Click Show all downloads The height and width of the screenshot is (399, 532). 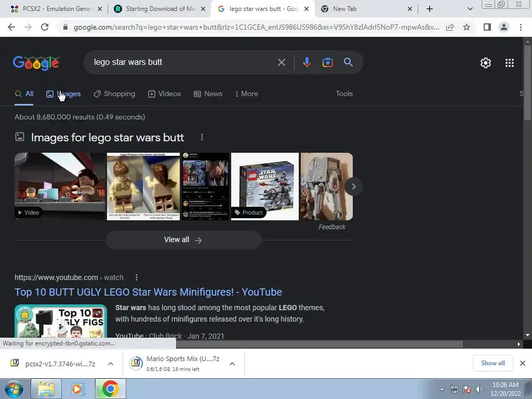pyautogui.click(x=493, y=363)
